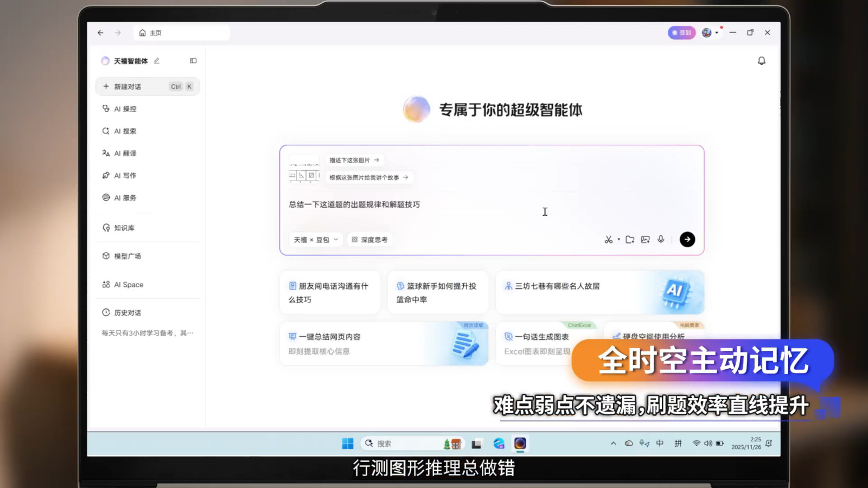Click the scissors screenshot icon
This screenshot has height=488, width=868.
pyautogui.click(x=608, y=239)
